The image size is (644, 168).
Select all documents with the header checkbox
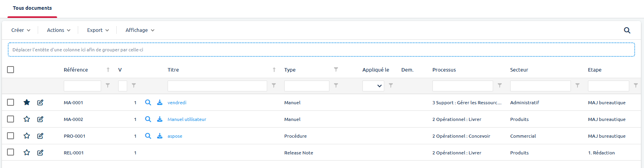tap(10, 70)
